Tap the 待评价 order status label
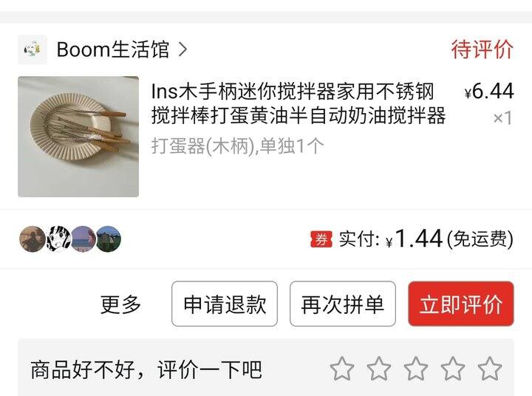 (482, 49)
